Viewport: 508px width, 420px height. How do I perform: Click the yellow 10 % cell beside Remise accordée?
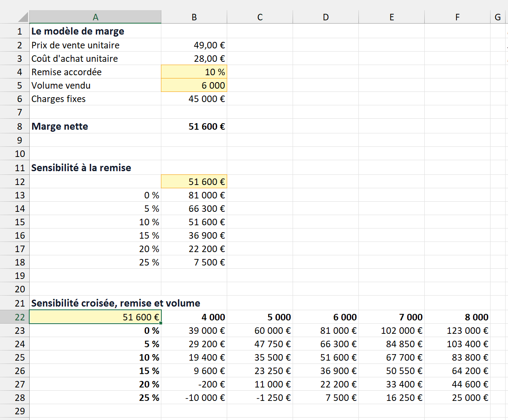(194, 72)
